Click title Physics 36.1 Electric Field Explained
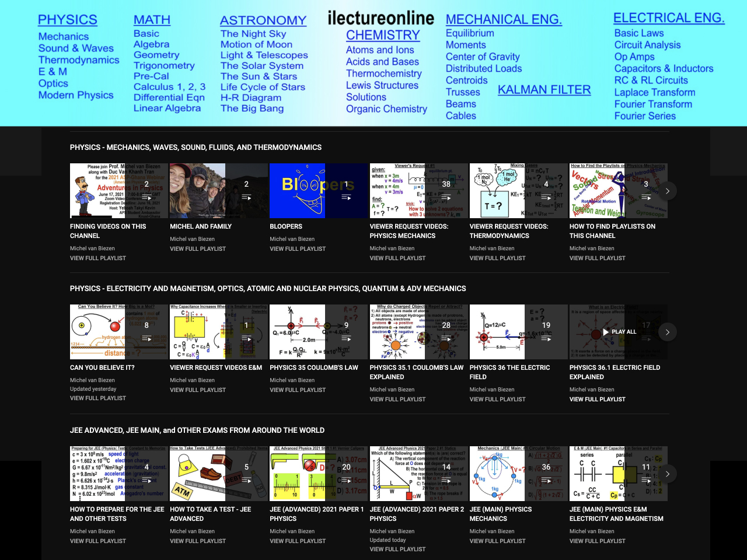 tap(615, 372)
